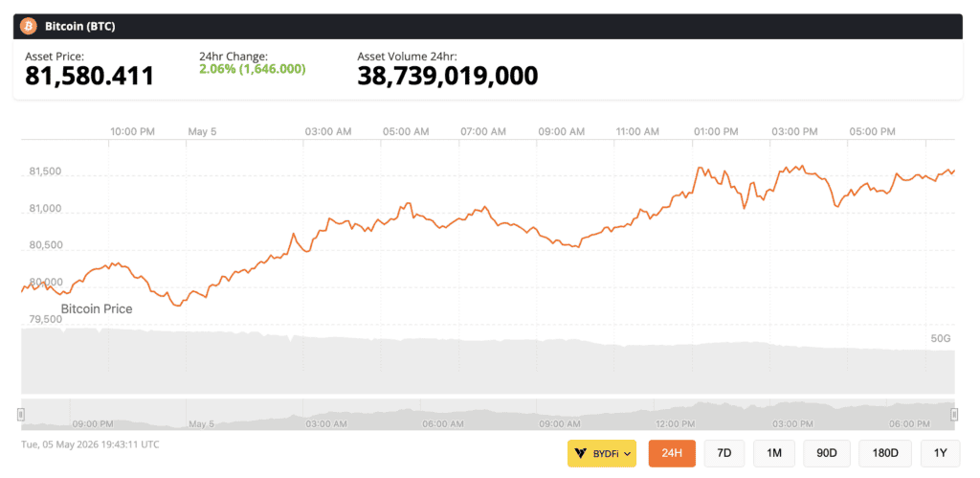
Task: Click the BYDFi logo icon in dropdown
Action: (581, 454)
